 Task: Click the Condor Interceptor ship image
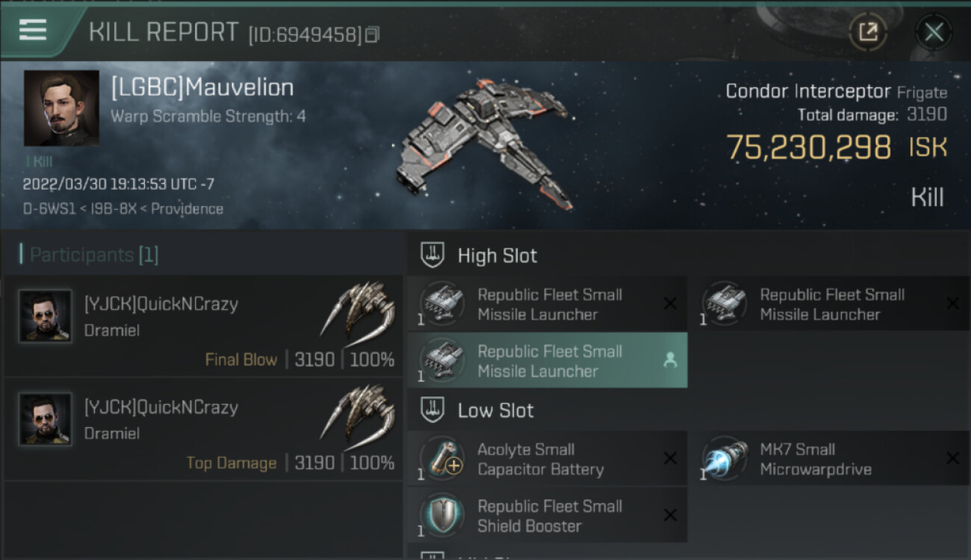click(485, 142)
